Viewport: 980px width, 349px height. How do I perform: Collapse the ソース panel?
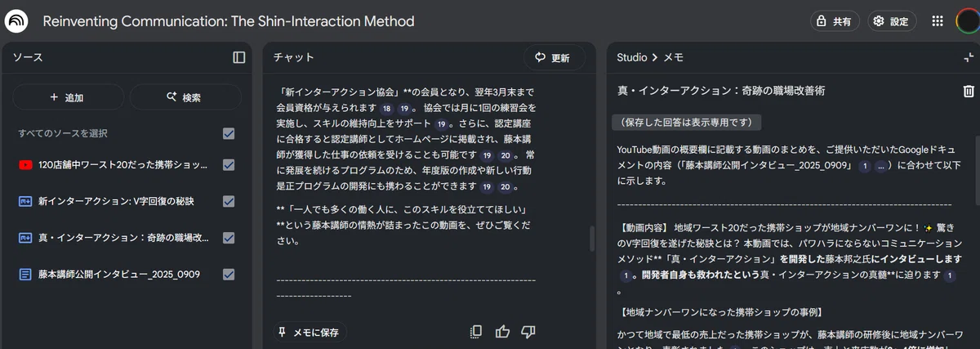click(238, 57)
